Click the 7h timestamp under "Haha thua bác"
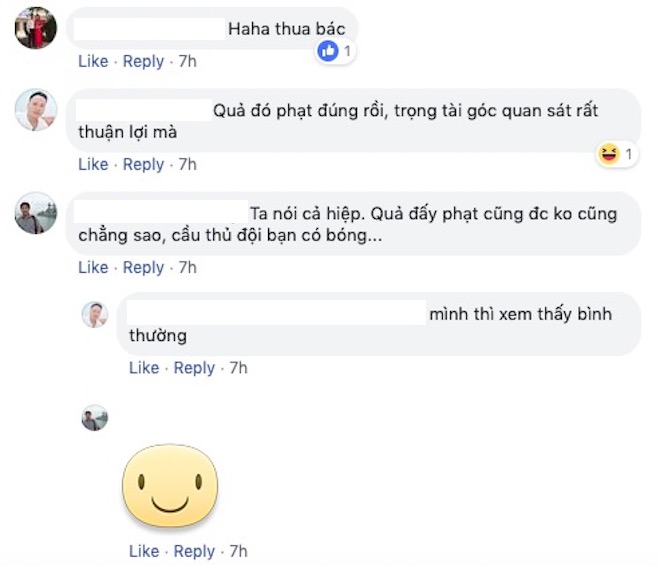660x565 pixels. [187, 61]
